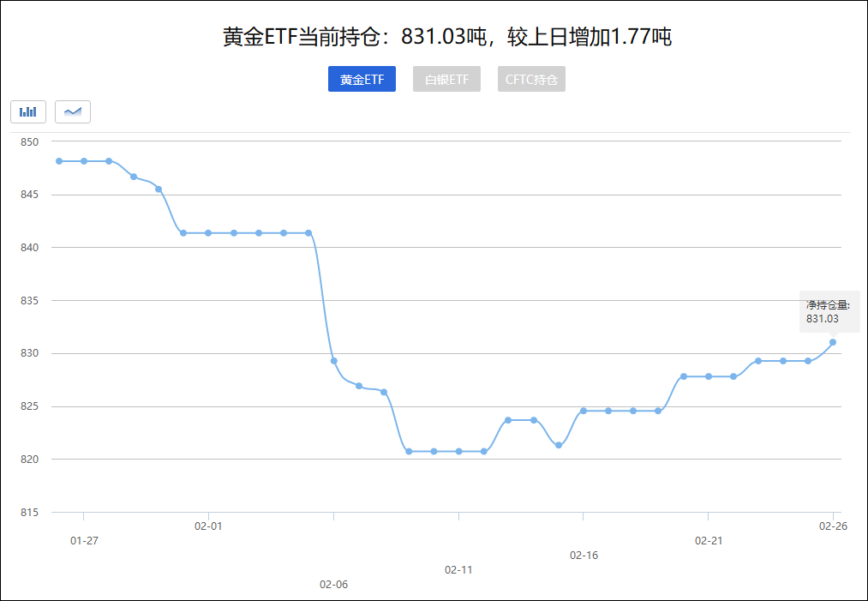Click the y-axis value 820
The image size is (868, 601).
[x=30, y=460]
